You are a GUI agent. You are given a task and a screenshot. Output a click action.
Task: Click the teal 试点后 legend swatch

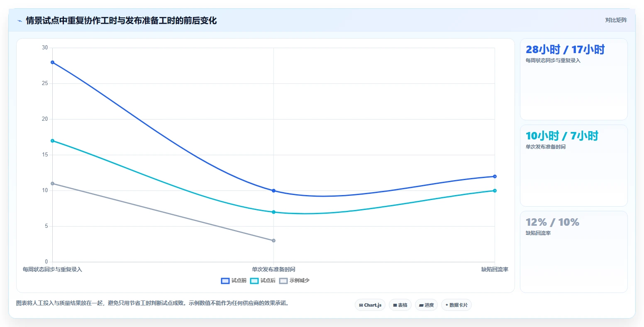[x=254, y=281]
